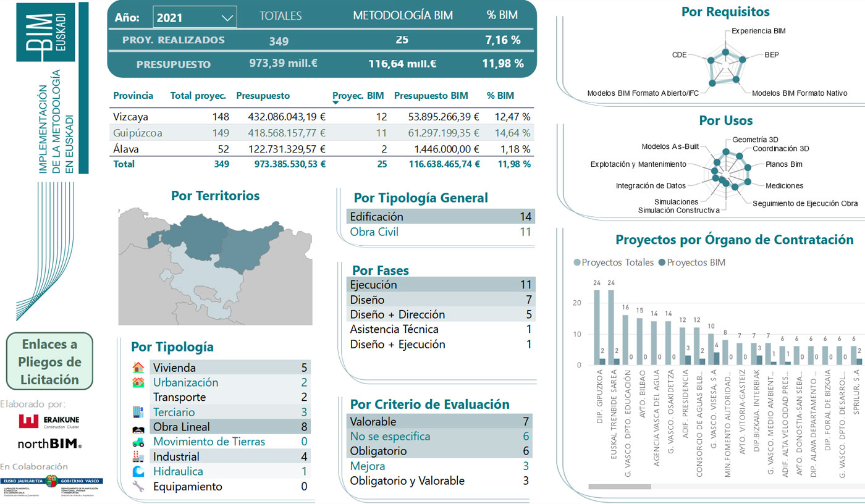
Task: Select the Ejecución phase row
Action: [441, 285]
